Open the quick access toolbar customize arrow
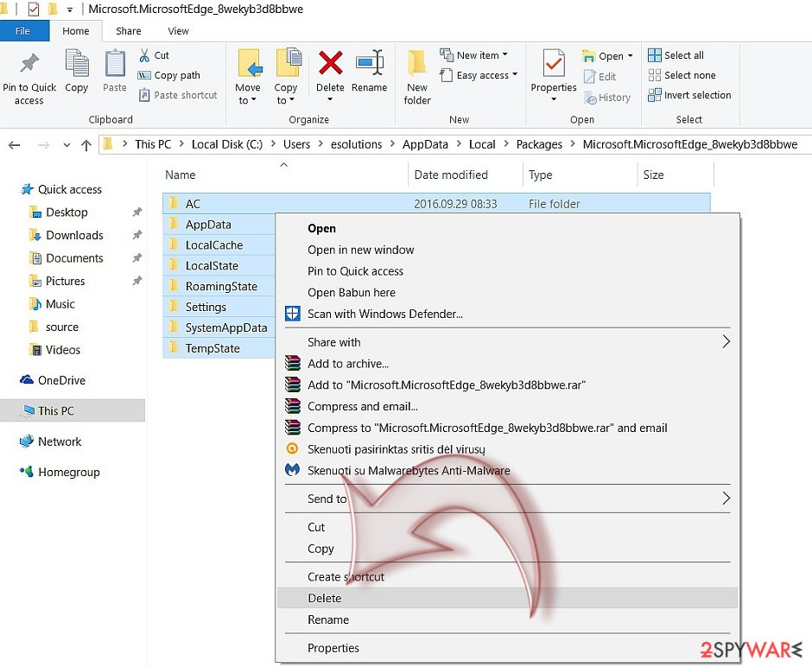This screenshot has width=812, height=667. pyautogui.click(x=70, y=10)
